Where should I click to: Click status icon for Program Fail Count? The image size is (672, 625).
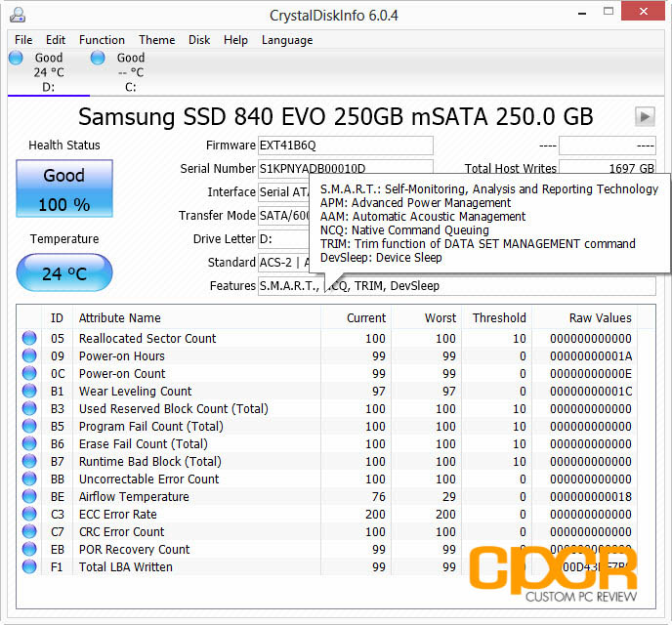click(29, 426)
